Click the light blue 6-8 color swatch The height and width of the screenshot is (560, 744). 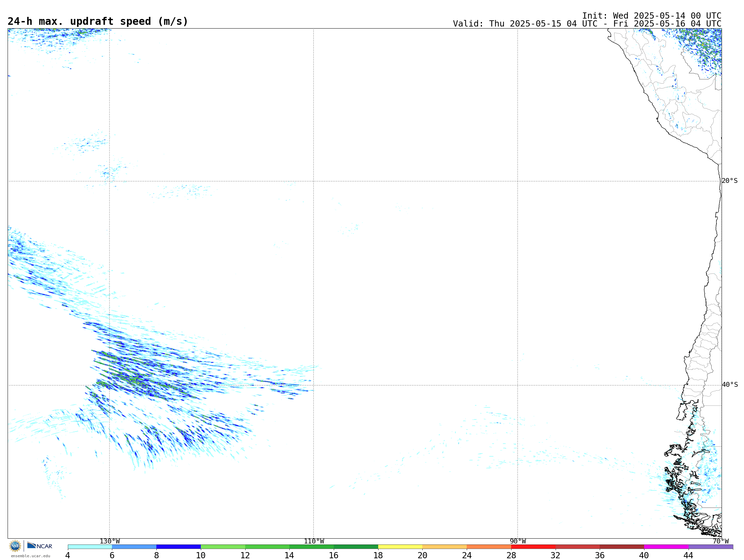(134, 547)
